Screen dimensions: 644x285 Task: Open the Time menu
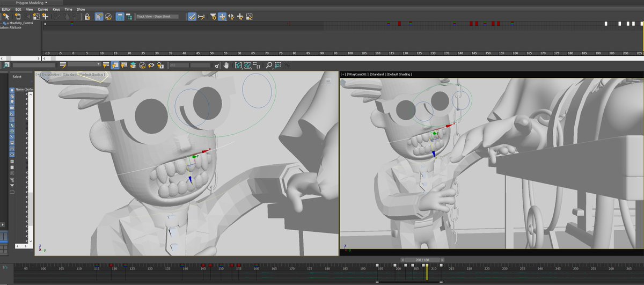click(x=68, y=9)
